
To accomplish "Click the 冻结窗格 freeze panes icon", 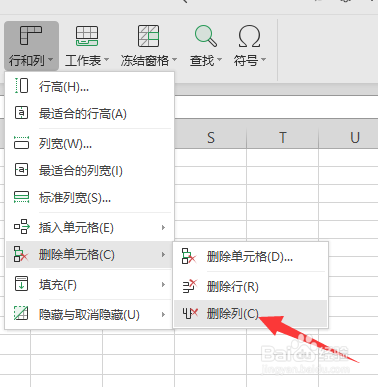I will click(148, 36).
